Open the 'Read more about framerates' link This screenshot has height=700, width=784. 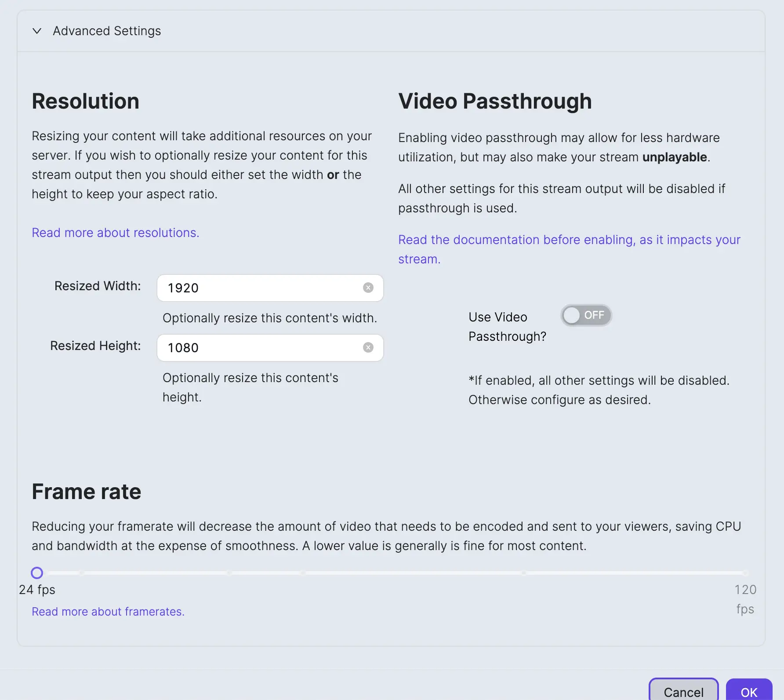click(108, 612)
